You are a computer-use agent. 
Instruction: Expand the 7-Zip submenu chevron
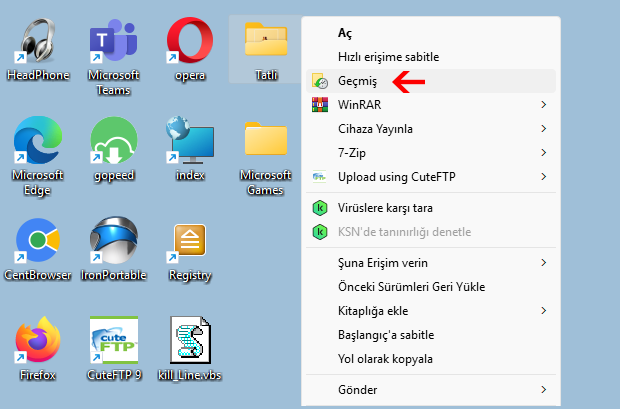click(544, 153)
